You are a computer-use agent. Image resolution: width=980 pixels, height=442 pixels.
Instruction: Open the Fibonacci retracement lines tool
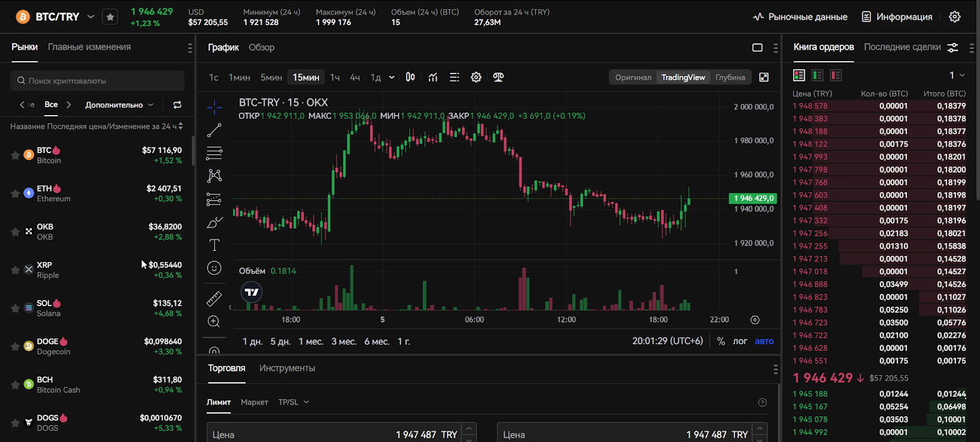pyautogui.click(x=214, y=153)
